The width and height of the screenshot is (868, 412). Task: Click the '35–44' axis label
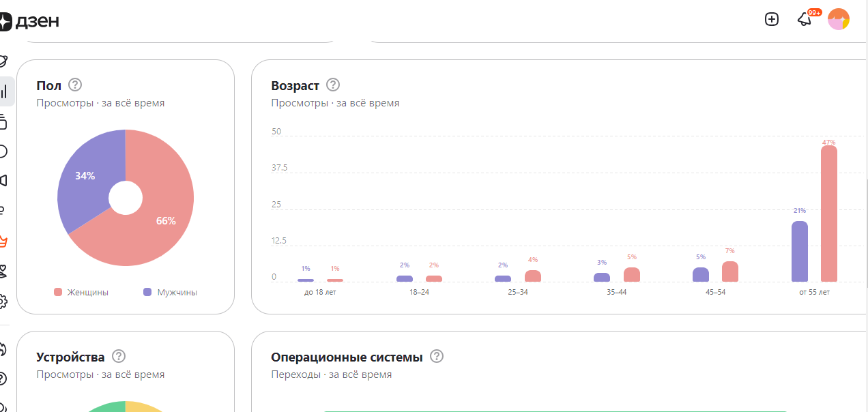pyautogui.click(x=617, y=292)
